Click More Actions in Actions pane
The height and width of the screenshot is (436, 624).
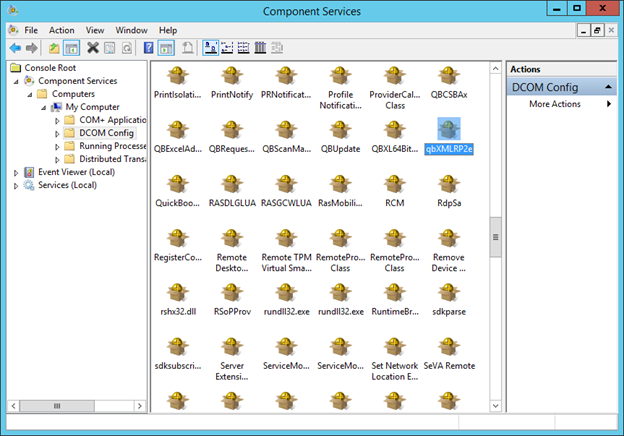point(553,104)
